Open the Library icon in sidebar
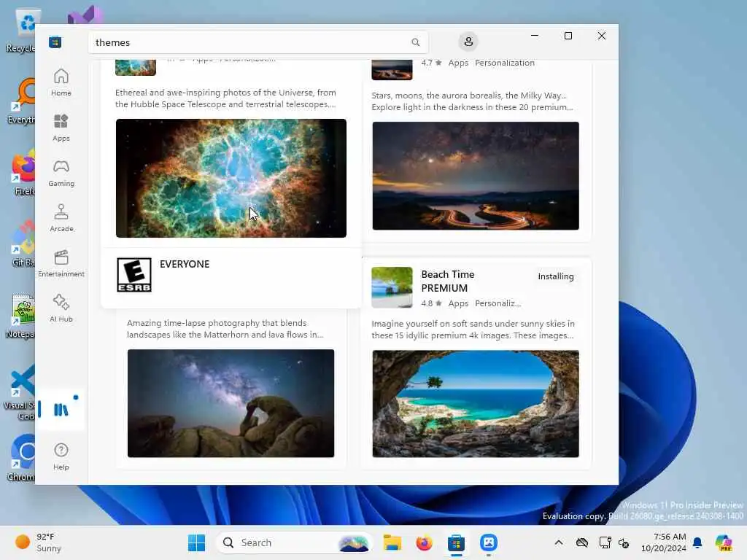The height and width of the screenshot is (560, 747). pyautogui.click(x=61, y=410)
